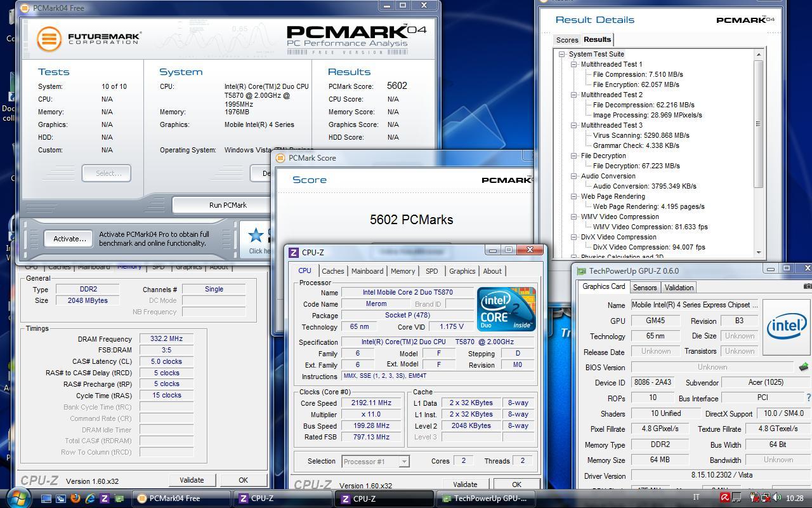Switch to Caches tab in front CPU-Z
The image size is (812, 508).
coord(332,271)
